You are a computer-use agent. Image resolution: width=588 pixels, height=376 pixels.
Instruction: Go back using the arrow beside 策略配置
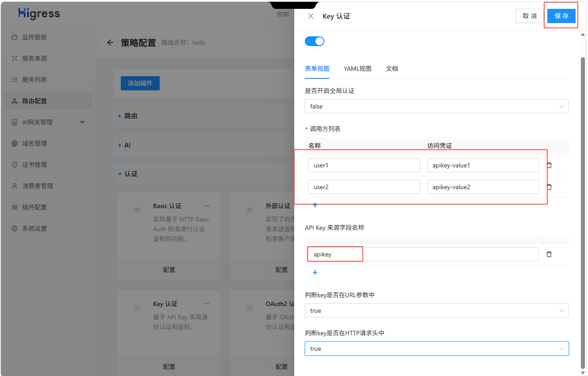pos(110,43)
